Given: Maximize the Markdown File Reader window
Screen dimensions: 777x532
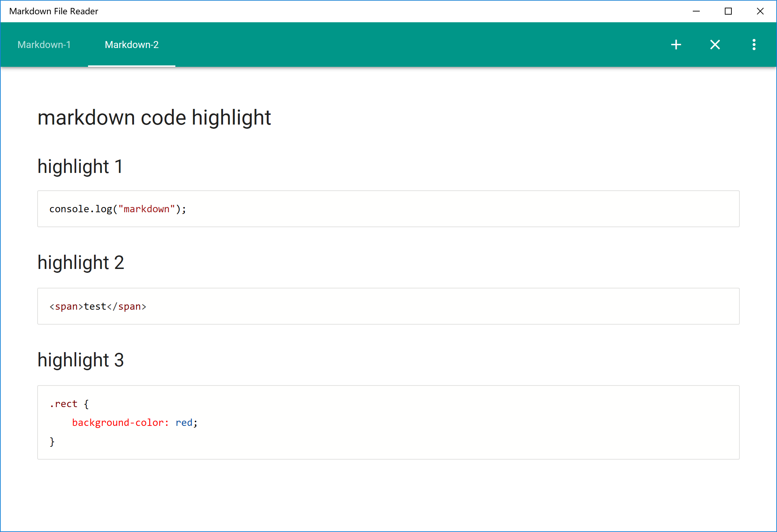Looking at the screenshot, I should (x=728, y=11).
